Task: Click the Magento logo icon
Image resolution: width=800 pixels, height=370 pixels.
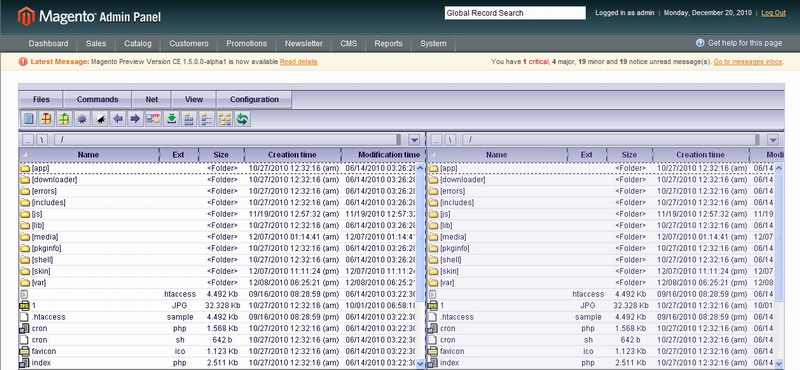Action: coord(26,16)
